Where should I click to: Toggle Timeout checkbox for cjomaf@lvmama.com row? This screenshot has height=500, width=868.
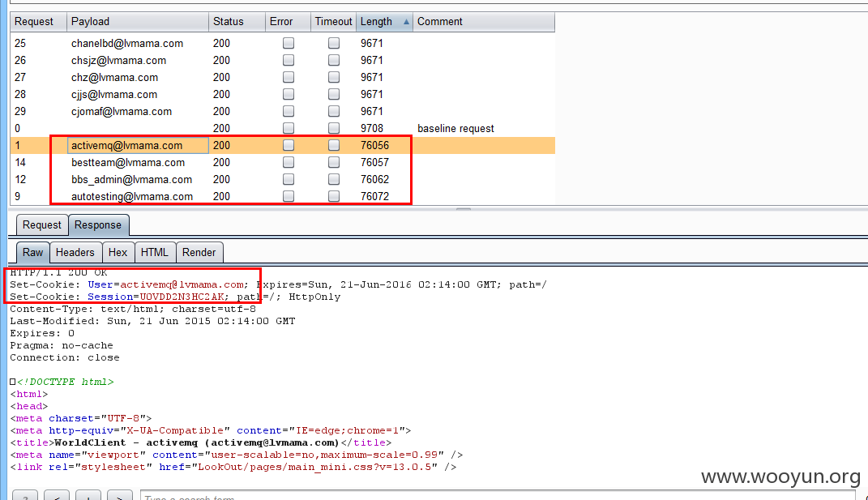click(334, 111)
